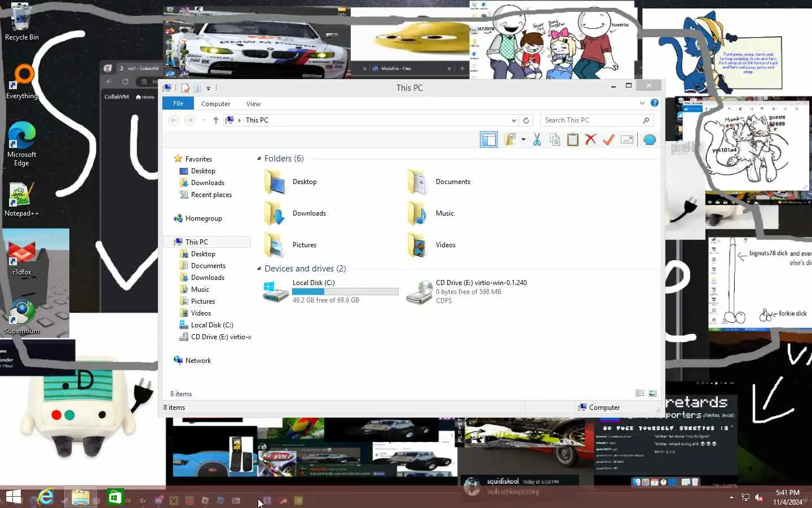This screenshot has width=812, height=508.
Task: Open the View ribbon tab
Action: point(253,104)
